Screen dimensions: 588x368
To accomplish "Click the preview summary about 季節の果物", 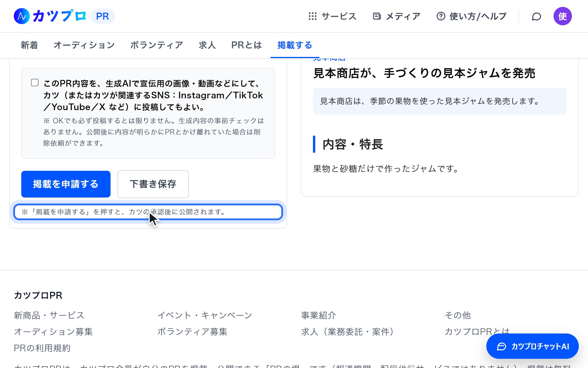I will (440, 101).
